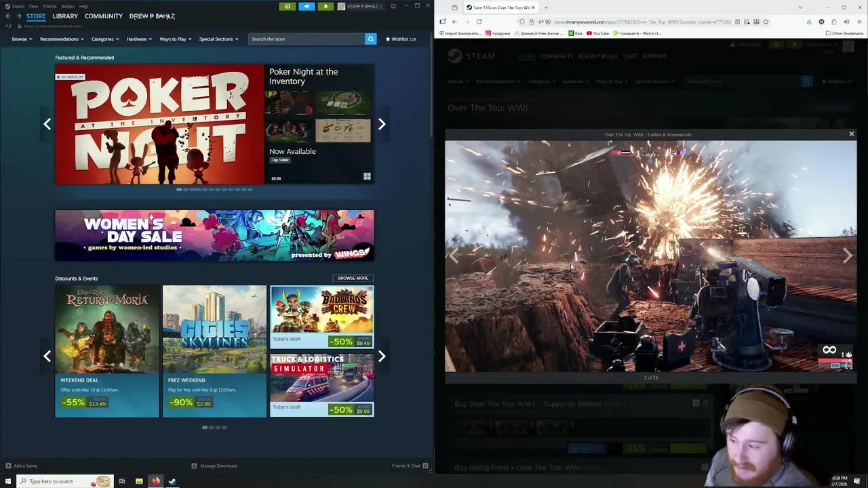868x488 pixels.
Task: Go forward in the Steam client
Action: tap(19, 16)
